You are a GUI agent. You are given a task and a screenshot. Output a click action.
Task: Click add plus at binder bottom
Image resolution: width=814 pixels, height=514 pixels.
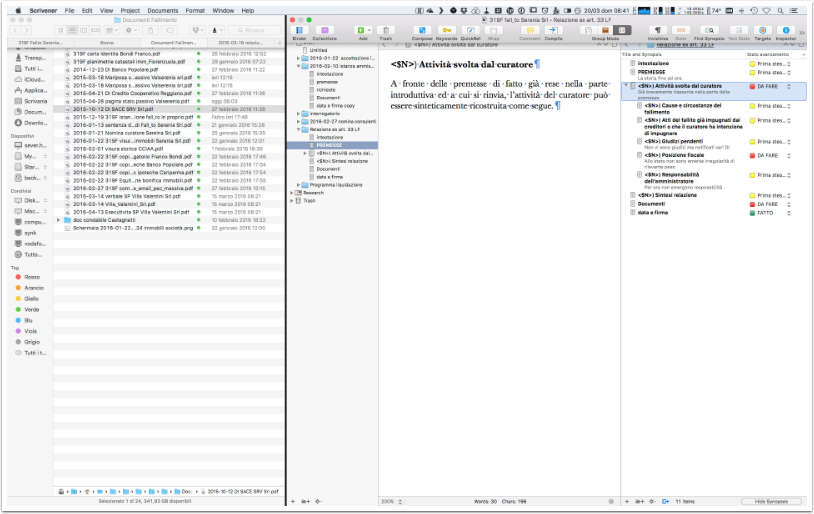[x=293, y=502]
